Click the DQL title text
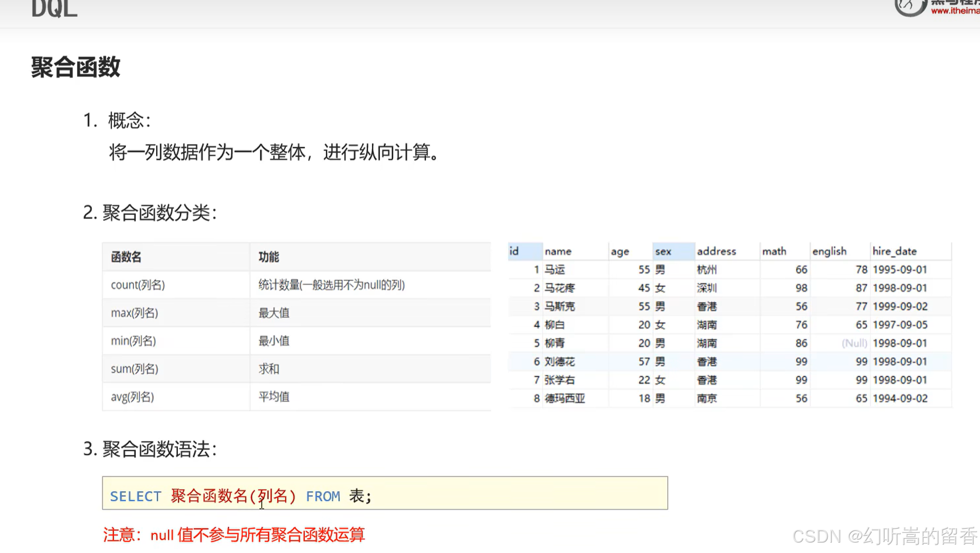The image size is (980, 553). click(54, 8)
